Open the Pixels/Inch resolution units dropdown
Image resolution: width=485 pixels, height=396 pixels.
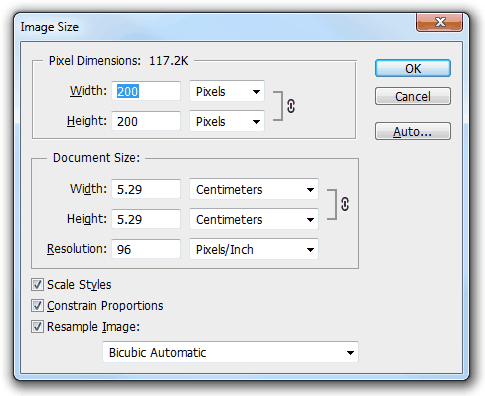click(254, 249)
